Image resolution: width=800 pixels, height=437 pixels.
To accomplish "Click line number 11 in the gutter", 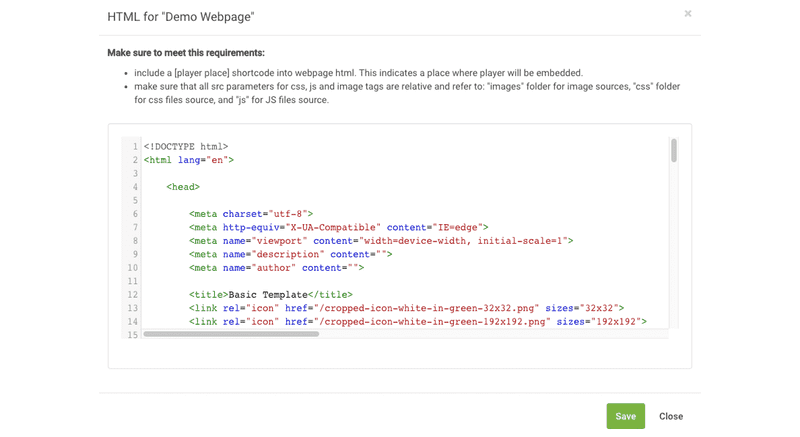I will (x=132, y=281).
